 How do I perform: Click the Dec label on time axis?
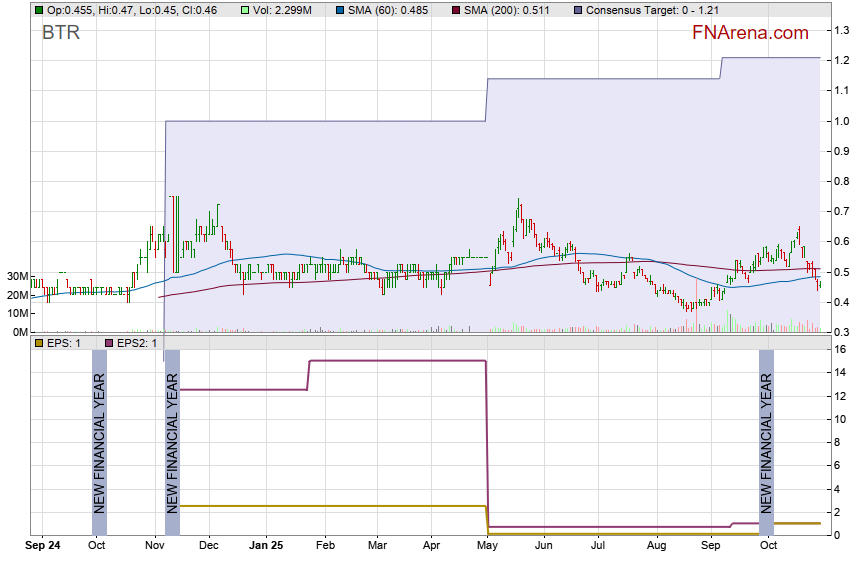click(x=209, y=546)
